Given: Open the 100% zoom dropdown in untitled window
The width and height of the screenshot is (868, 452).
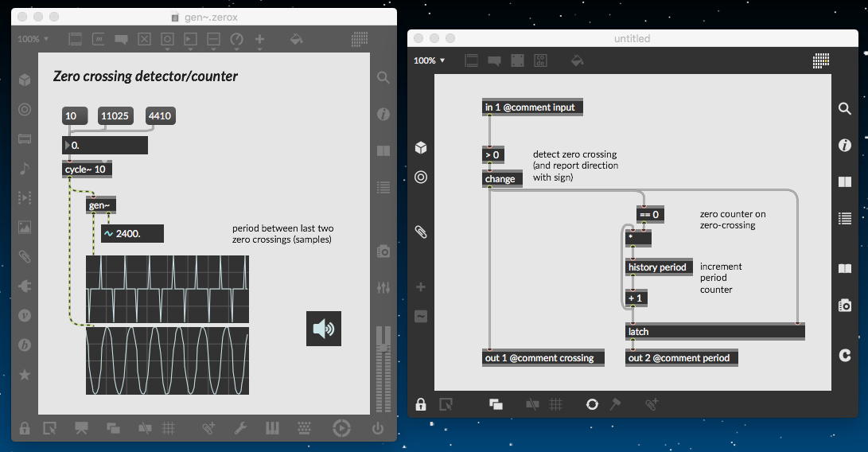Looking at the screenshot, I should [x=430, y=60].
